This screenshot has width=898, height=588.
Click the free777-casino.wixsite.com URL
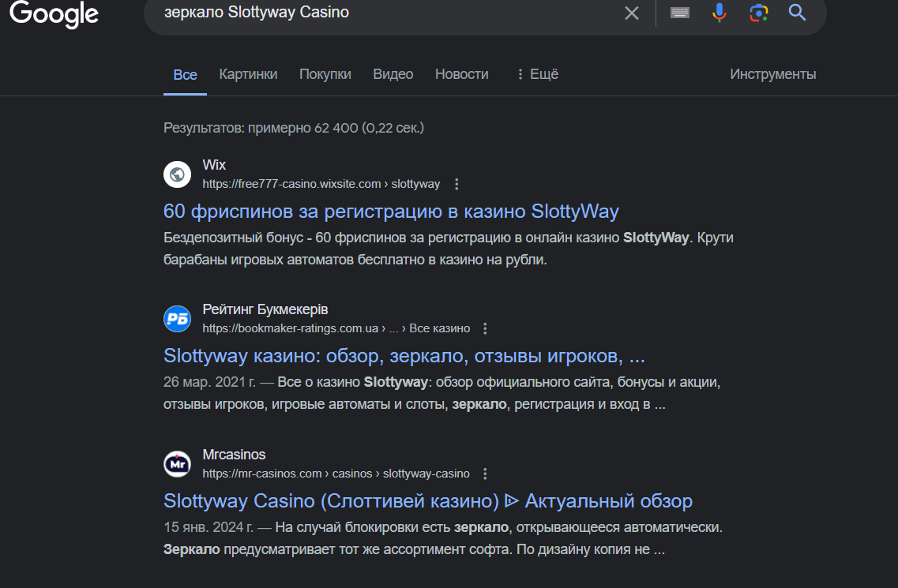(x=321, y=185)
